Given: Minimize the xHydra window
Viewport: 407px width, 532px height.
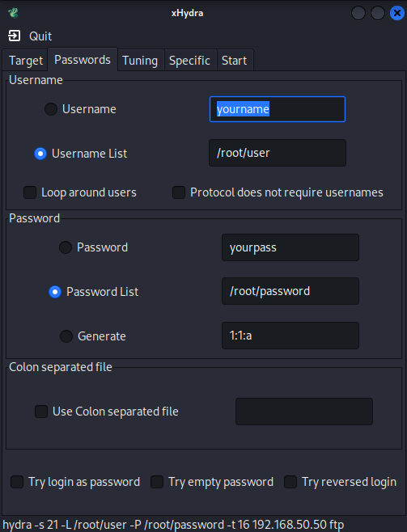Looking at the screenshot, I should coord(358,13).
